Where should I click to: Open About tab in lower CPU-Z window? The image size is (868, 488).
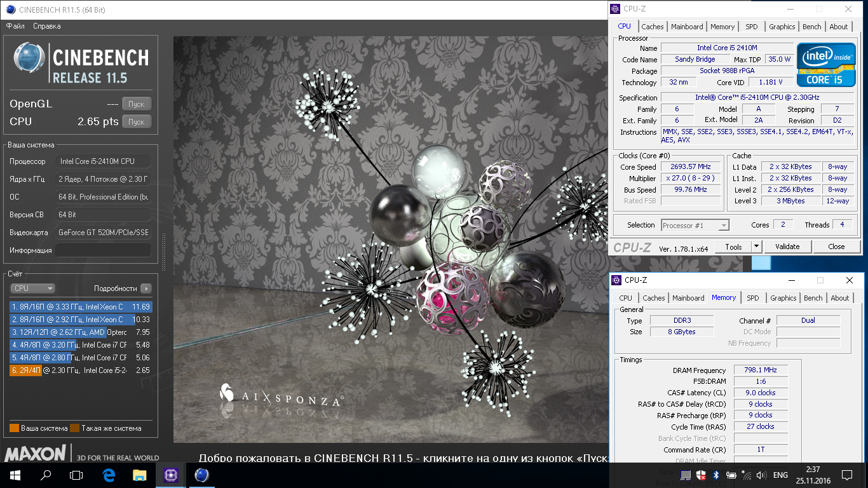(840, 298)
